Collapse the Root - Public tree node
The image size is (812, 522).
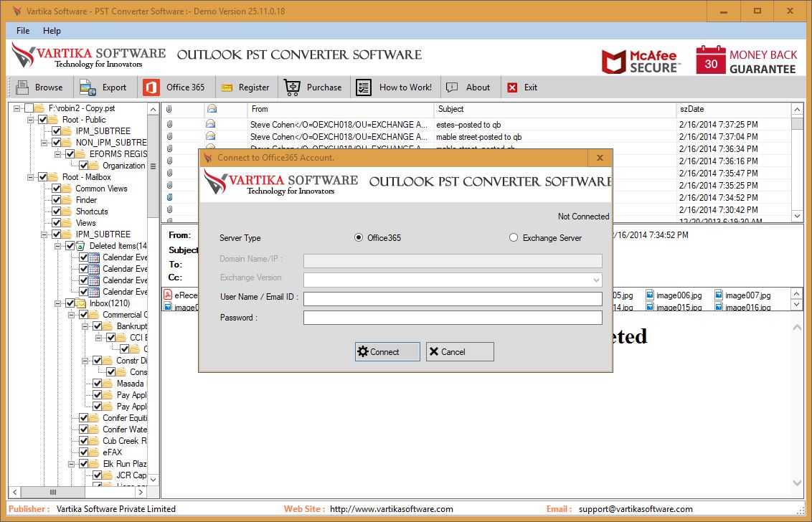pos(31,120)
